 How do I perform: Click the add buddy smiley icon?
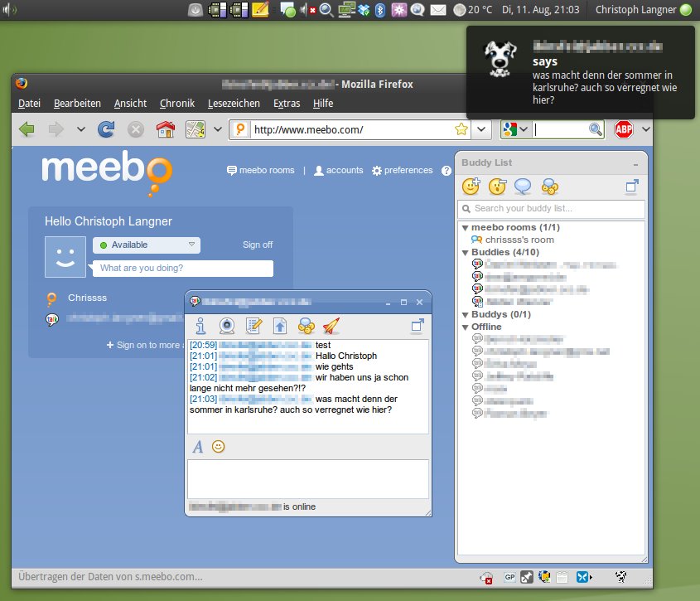click(x=471, y=187)
